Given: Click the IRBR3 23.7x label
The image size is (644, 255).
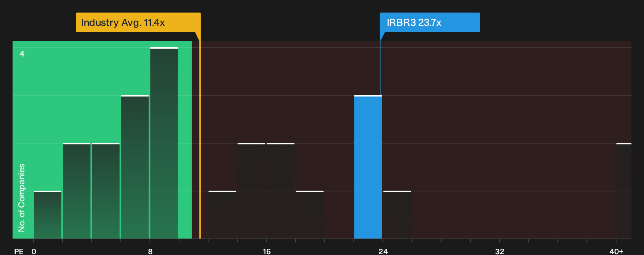Looking at the screenshot, I should 430,22.
